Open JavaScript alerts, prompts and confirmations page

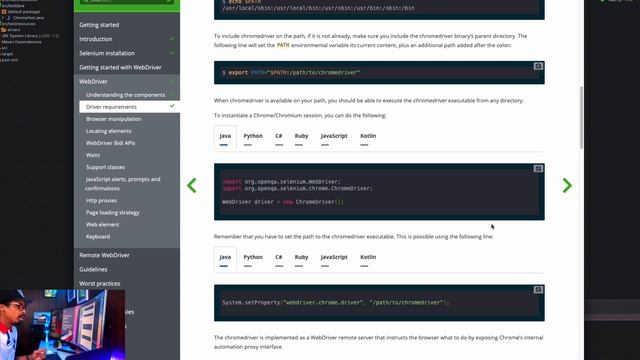(123, 184)
